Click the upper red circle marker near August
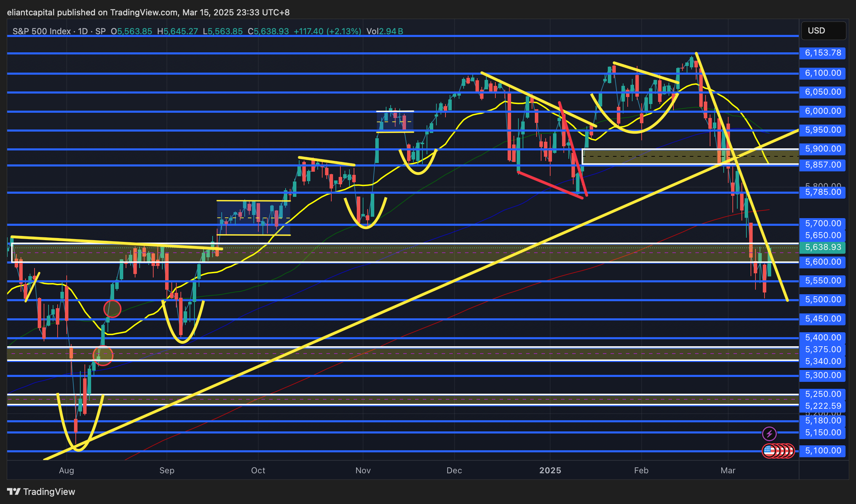The height and width of the screenshot is (504, 856). pos(112,309)
